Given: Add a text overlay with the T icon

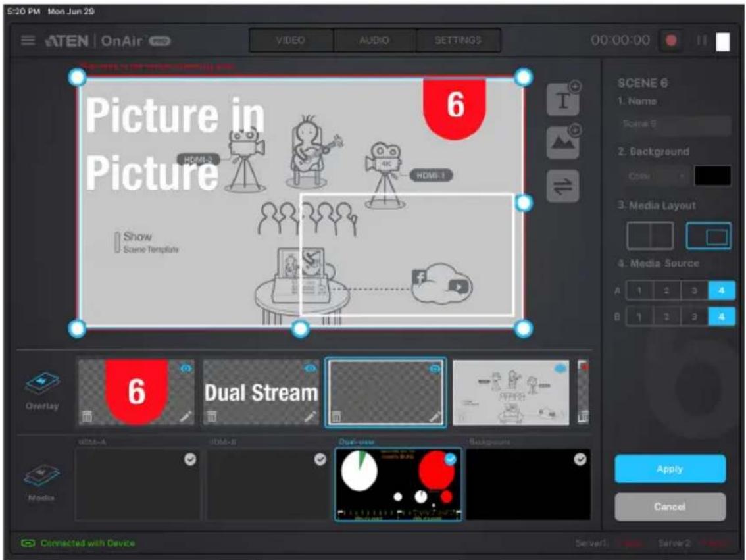Looking at the screenshot, I should [x=563, y=99].
